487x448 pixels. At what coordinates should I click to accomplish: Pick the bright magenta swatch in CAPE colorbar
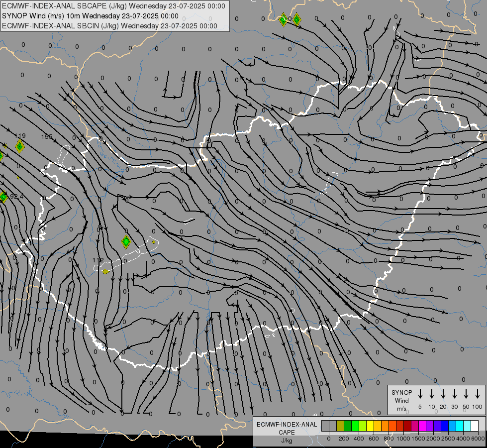tap(422, 426)
